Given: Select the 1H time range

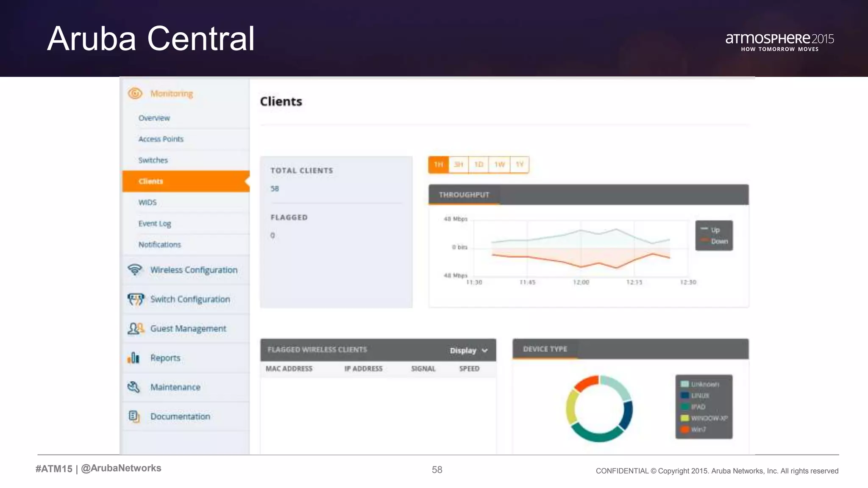Looking at the screenshot, I should [439, 164].
